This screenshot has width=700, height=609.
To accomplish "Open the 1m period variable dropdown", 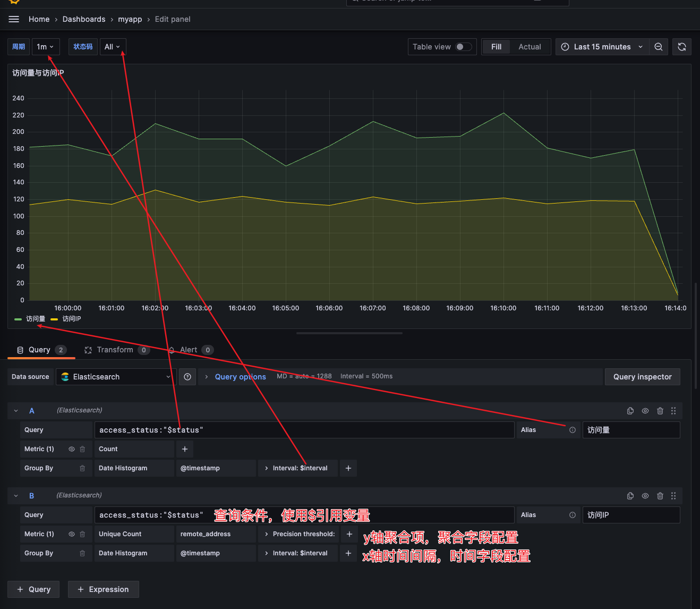I will (46, 47).
